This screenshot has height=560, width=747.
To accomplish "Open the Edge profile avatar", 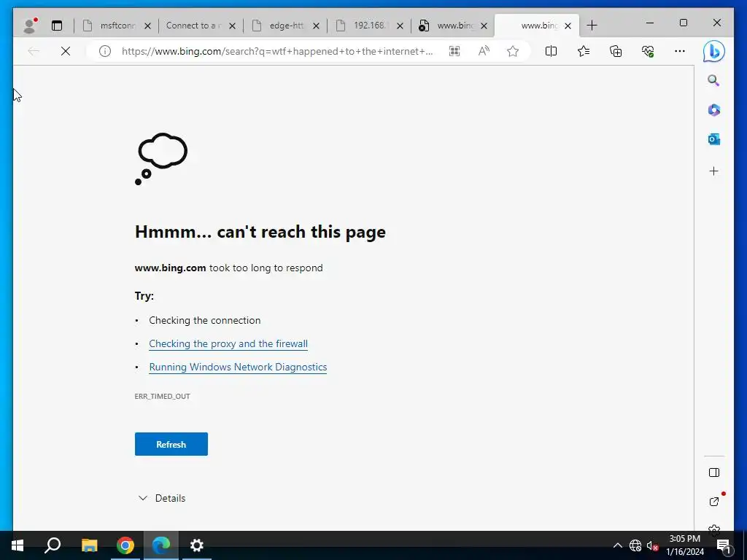I will (x=30, y=26).
